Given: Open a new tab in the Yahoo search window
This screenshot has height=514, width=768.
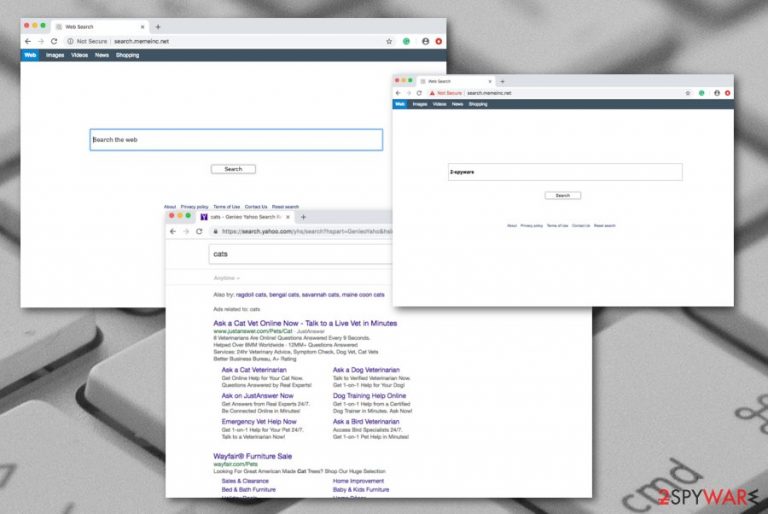Looking at the screenshot, I should tap(303, 217).
